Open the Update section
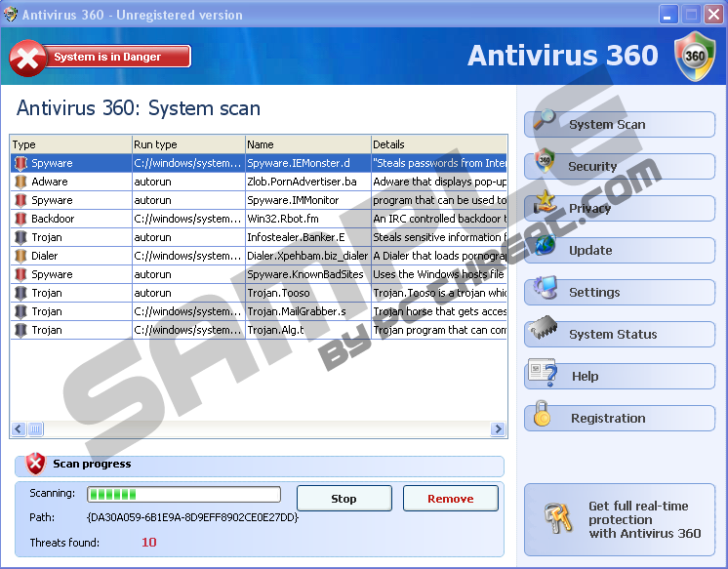This screenshot has width=728, height=569. 620,251
